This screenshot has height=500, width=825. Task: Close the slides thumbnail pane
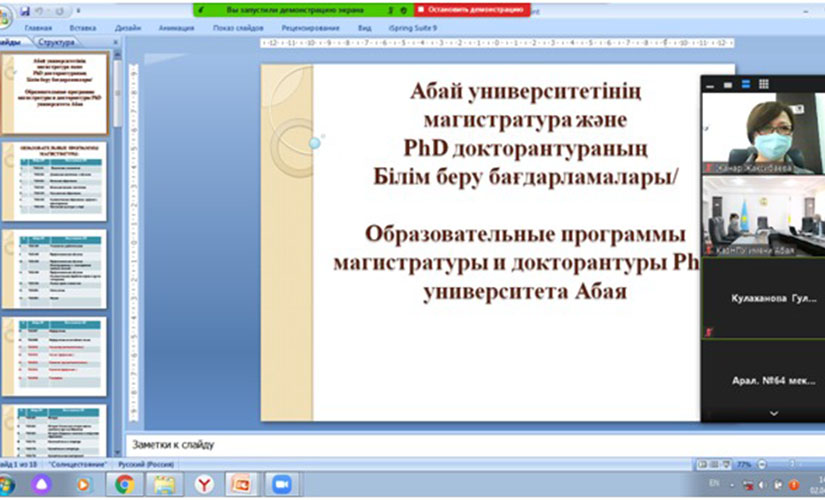coord(116,42)
